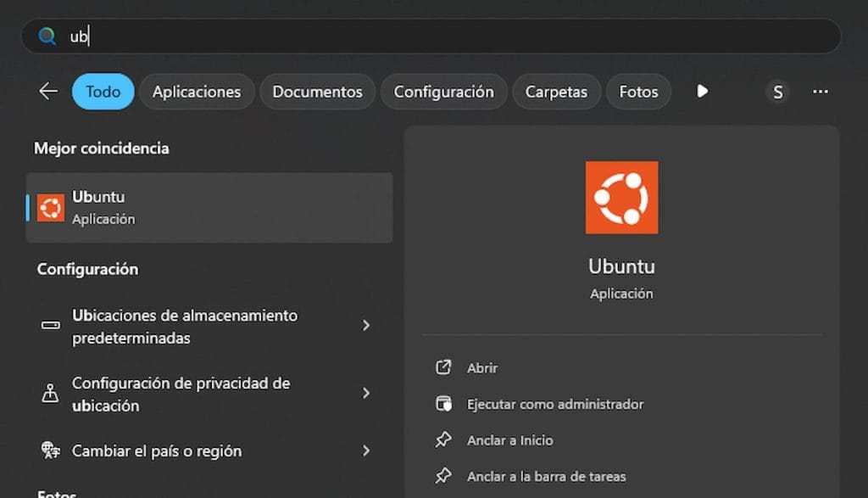Click the Ubuntu logo in the preview panel

pos(622,197)
